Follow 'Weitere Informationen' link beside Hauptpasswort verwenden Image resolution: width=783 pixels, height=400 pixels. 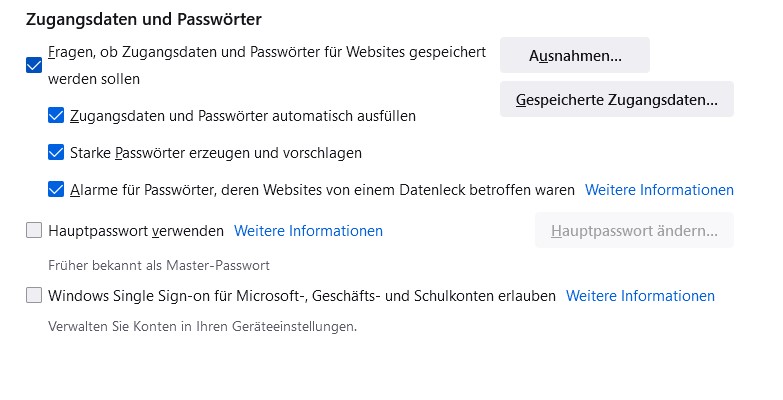coord(308,231)
